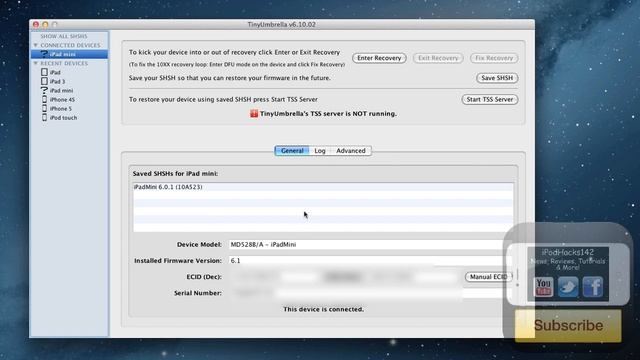The width and height of the screenshot is (640, 360).
Task: Click the iPhone 4S device icon
Action: [44, 99]
